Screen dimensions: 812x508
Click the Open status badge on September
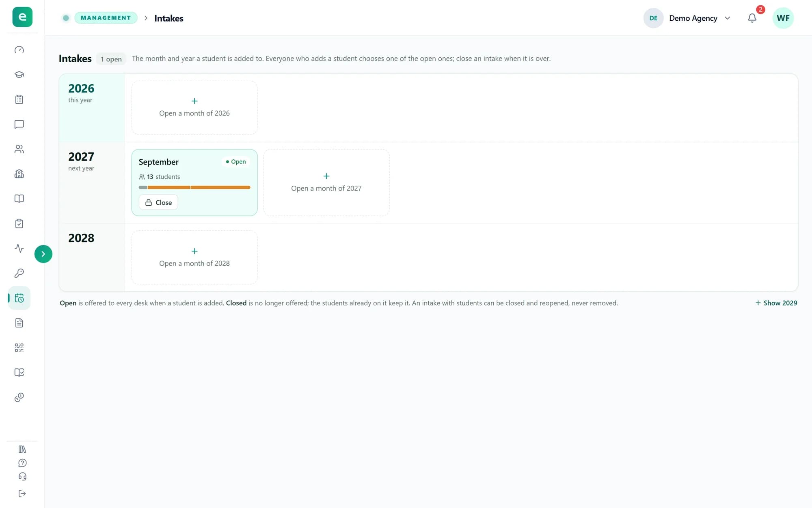(236, 161)
